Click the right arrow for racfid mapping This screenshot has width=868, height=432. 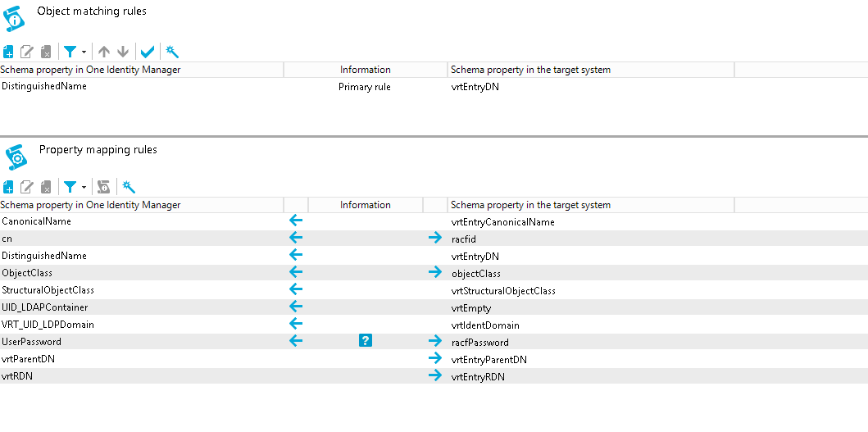click(435, 239)
